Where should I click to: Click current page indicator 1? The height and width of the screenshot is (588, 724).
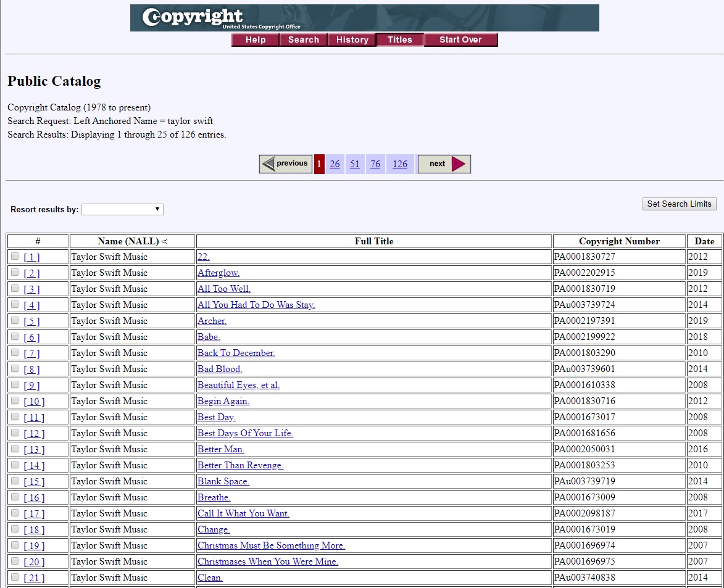pyautogui.click(x=319, y=164)
